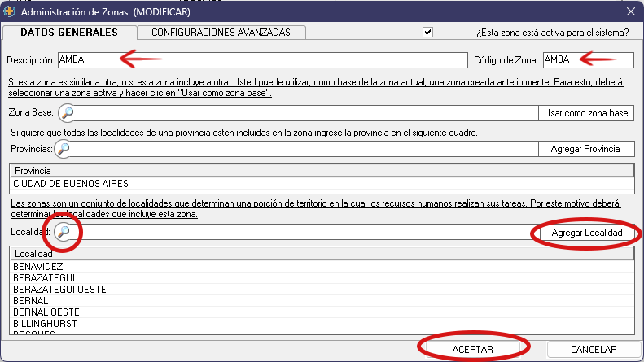Toggle the zone active checkbox

pos(427,33)
